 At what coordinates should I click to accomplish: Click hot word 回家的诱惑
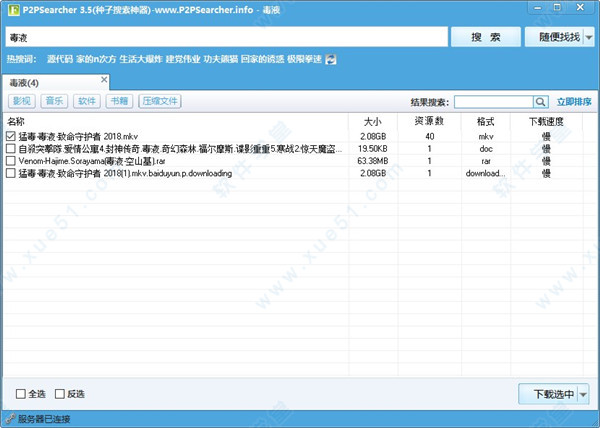[x=262, y=59]
